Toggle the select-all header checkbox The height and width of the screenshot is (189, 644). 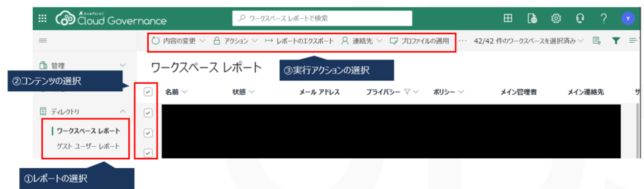point(148,92)
